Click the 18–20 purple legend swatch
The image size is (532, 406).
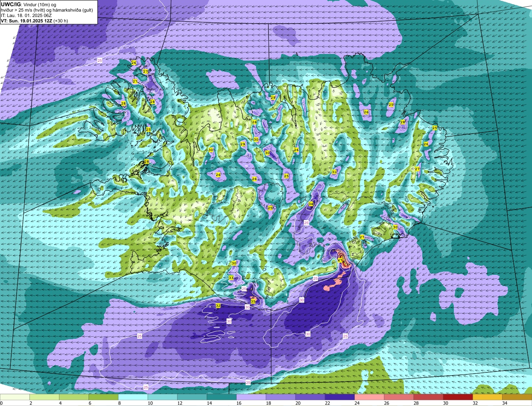[x=281, y=397]
